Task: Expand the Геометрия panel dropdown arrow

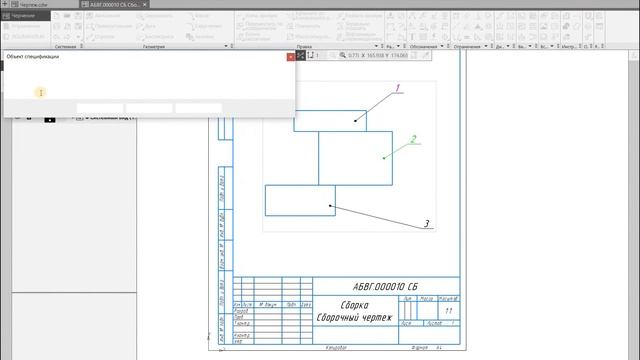Action: [x=226, y=46]
